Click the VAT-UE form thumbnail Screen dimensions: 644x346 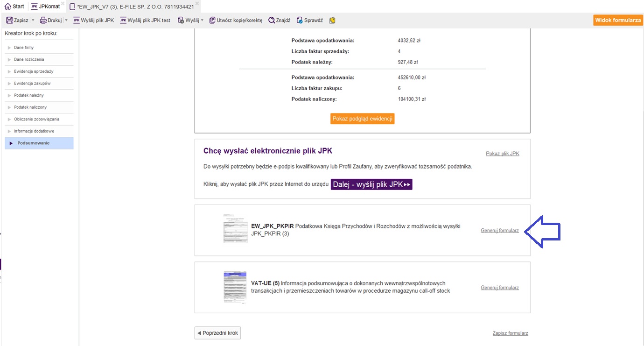235,287
